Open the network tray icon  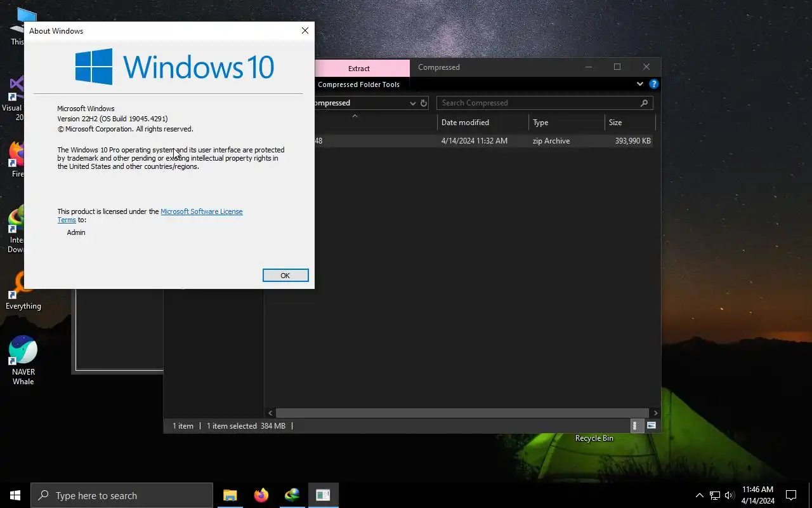click(x=715, y=495)
